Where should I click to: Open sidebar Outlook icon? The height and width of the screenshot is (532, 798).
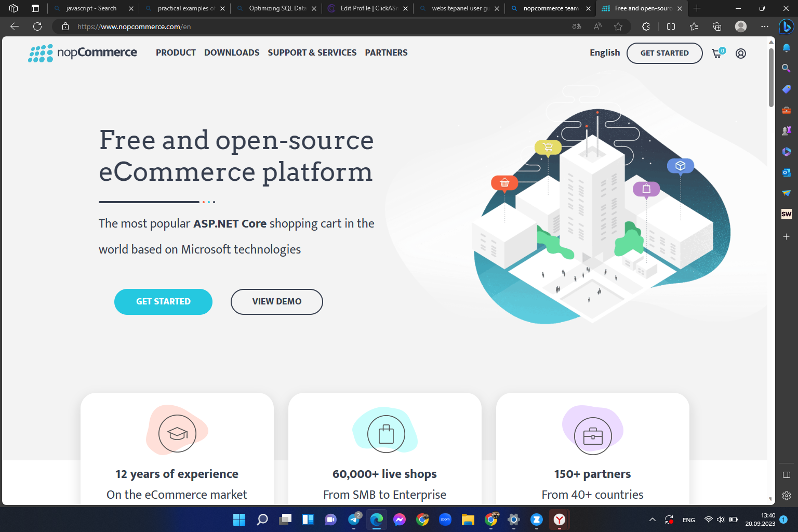(x=787, y=172)
